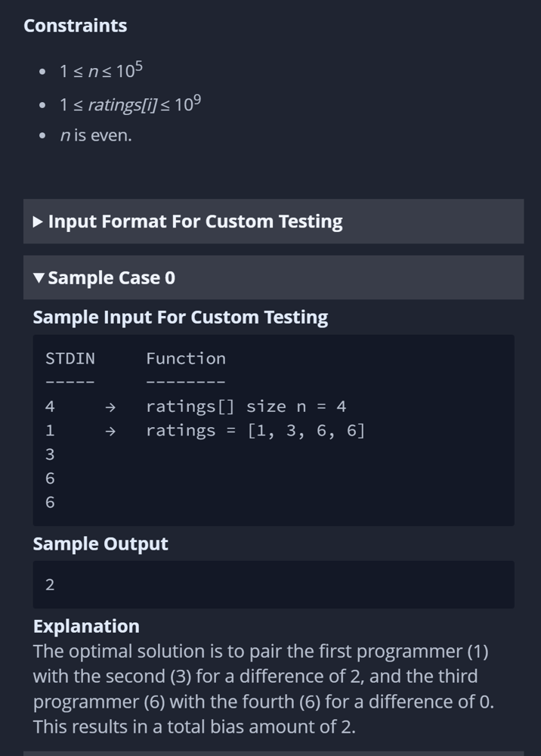The width and height of the screenshot is (541, 756).
Task: Click the Constraints heading
Action: click(x=75, y=26)
